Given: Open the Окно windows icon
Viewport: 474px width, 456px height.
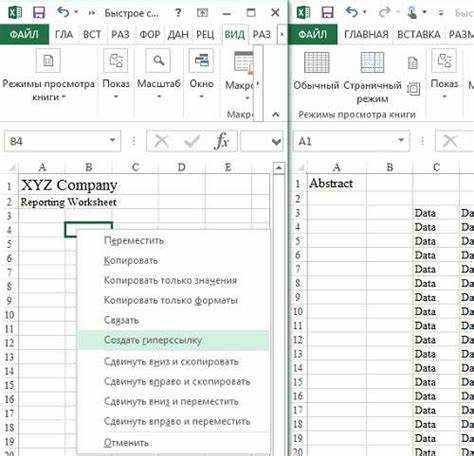Looking at the screenshot, I should click(201, 61).
